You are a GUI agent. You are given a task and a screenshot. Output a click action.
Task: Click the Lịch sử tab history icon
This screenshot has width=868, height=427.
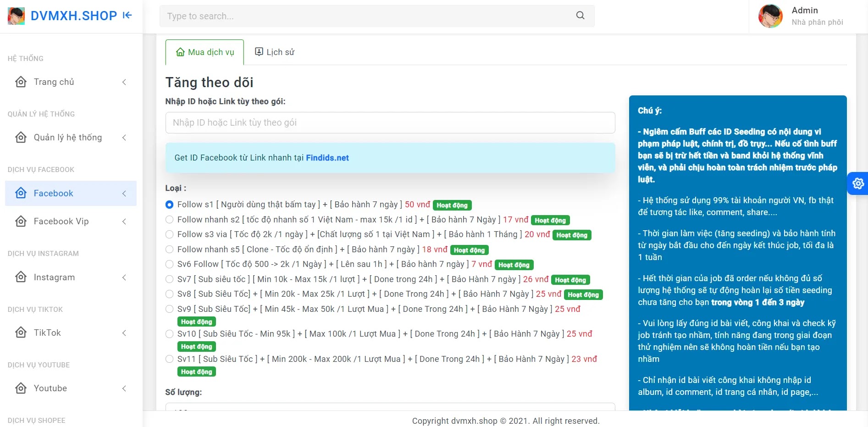coord(259,52)
